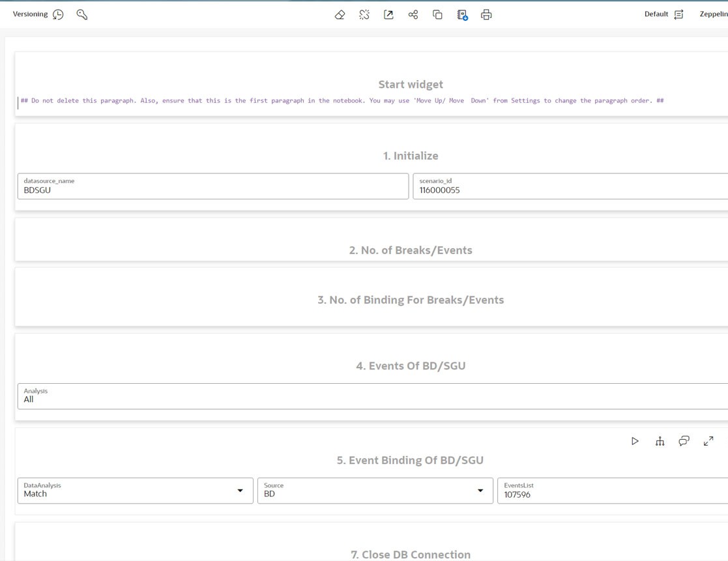Click the Analysis input field
The image size is (728, 561).
click(x=373, y=396)
